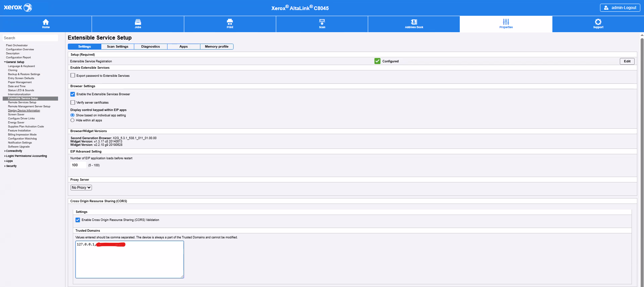Open the Memory profile tab
The height and width of the screenshot is (287, 644).
coord(216,47)
